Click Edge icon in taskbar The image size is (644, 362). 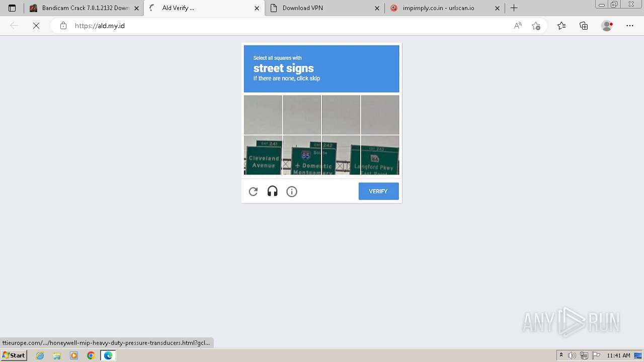pos(108,355)
